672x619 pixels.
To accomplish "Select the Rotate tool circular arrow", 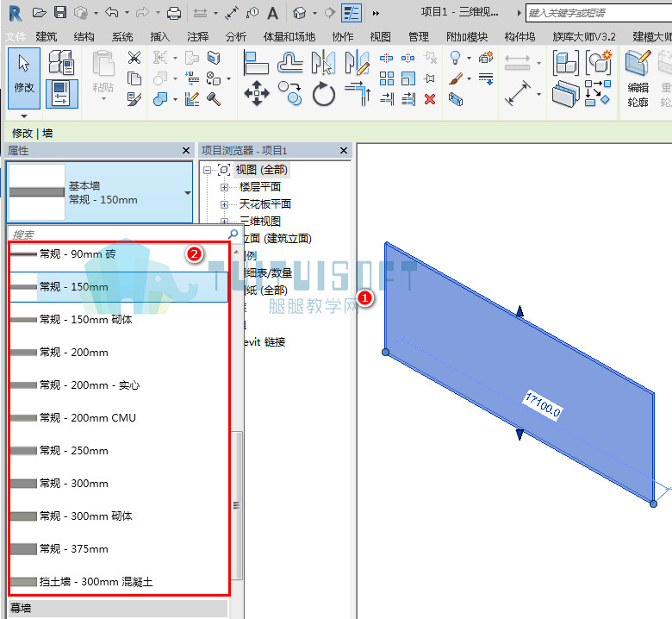I will 324,94.
